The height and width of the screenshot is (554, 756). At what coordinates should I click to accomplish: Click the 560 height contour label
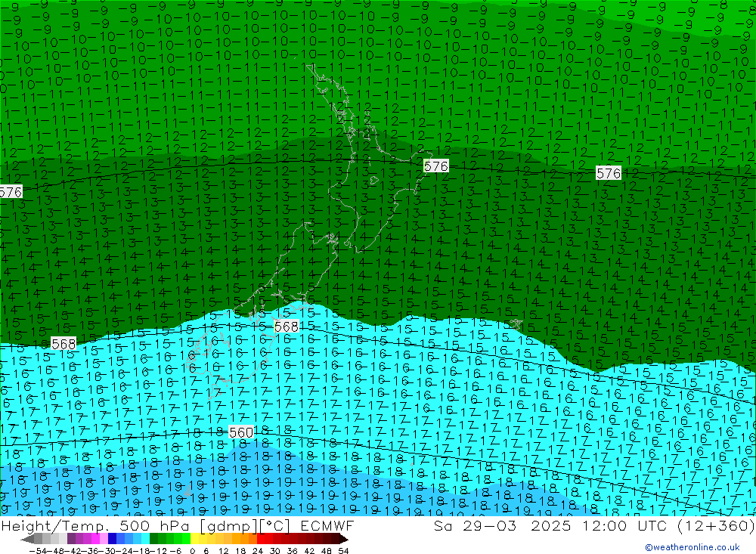click(241, 432)
